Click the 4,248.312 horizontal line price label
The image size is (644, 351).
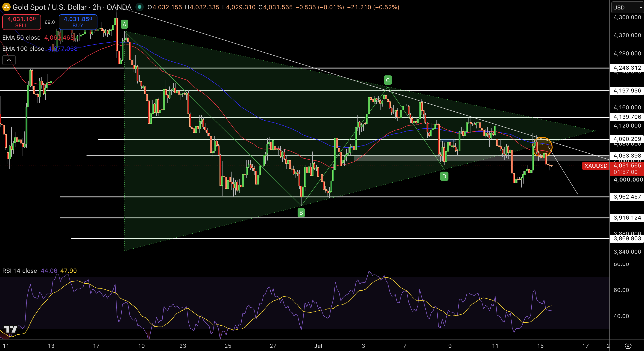(x=627, y=68)
